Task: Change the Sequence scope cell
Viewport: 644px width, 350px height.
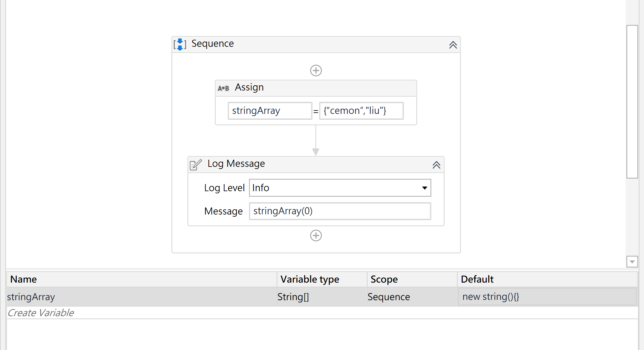Action: 412,297
